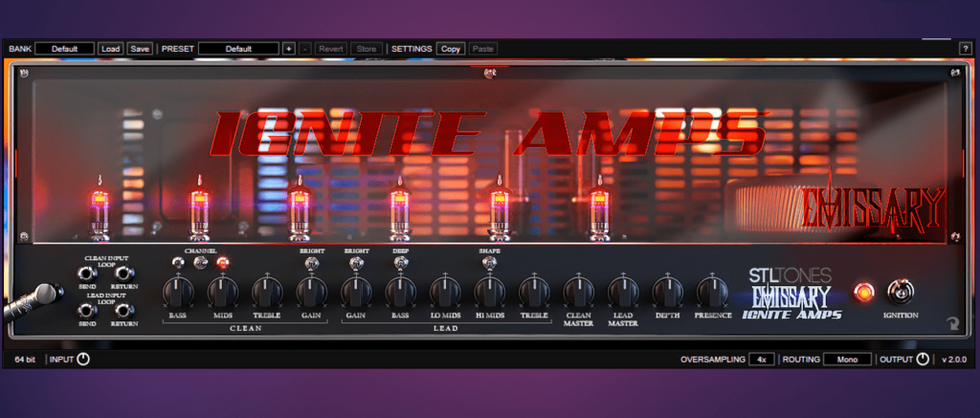
Task: Click the clean input loop RETURN jack
Action: pos(125,273)
